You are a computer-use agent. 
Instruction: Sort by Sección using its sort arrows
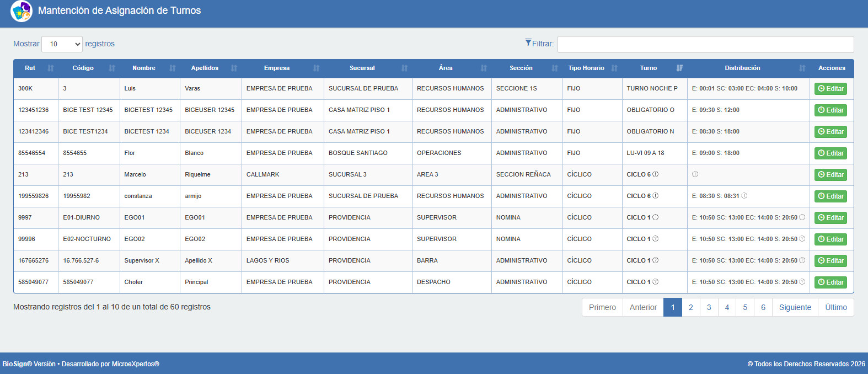pyautogui.click(x=555, y=68)
